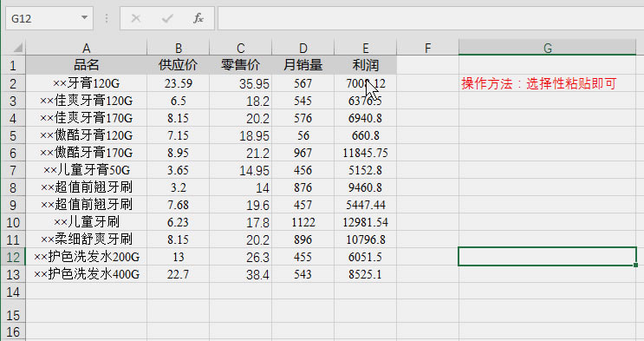
Task: Select cell ××傲酷牙膏120G
Action: pyautogui.click(x=87, y=135)
